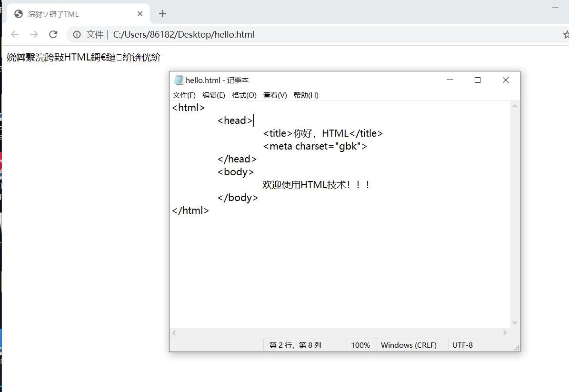Open the 文件(F) menu in Notepad
This screenshot has height=392, width=569.
pyautogui.click(x=184, y=95)
